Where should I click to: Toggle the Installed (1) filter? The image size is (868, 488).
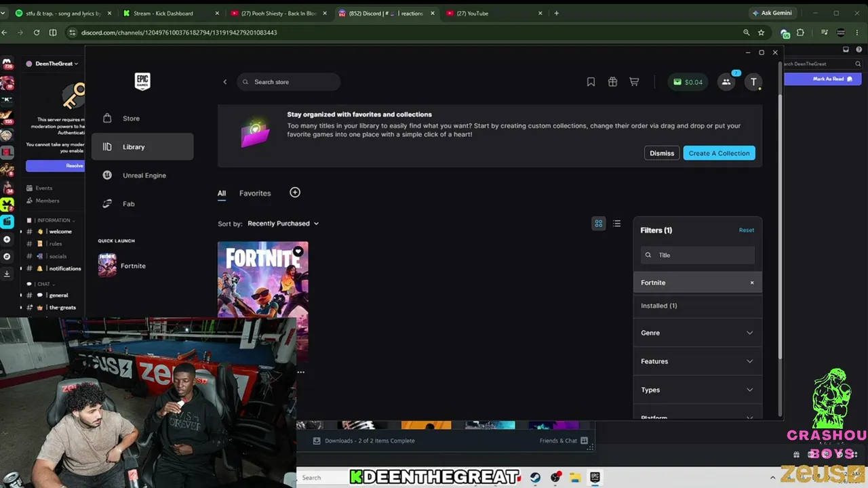tap(698, 306)
